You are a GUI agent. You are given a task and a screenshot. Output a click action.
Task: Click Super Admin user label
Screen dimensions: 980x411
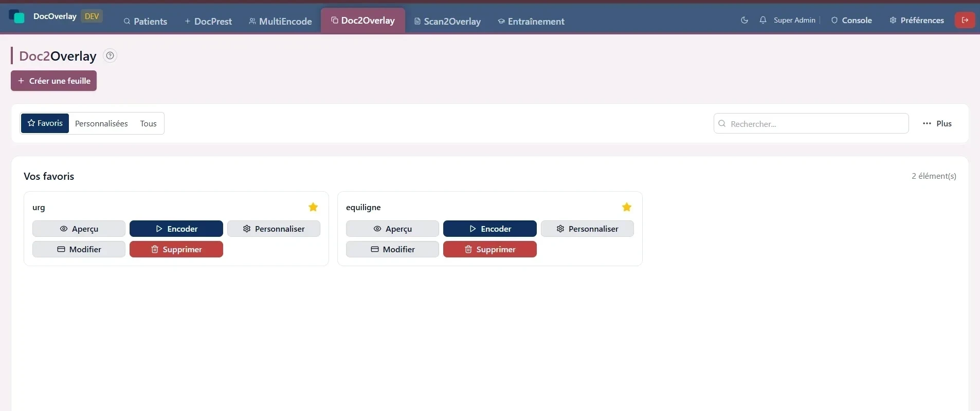point(794,20)
